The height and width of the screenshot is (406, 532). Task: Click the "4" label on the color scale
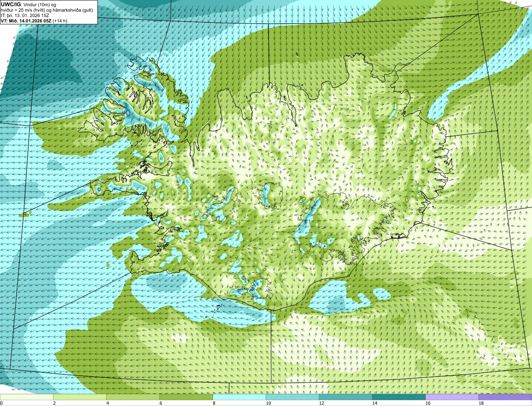click(x=108, y=403)
